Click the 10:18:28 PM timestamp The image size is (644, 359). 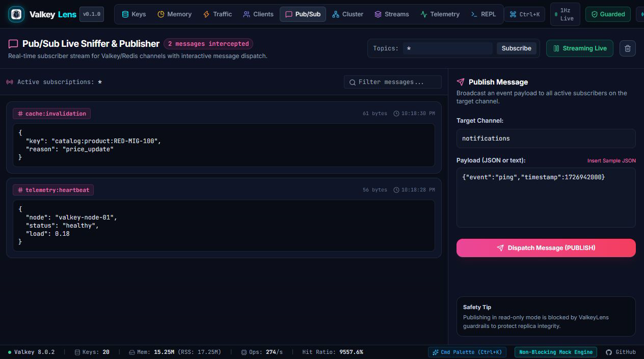tap(418, 190)
